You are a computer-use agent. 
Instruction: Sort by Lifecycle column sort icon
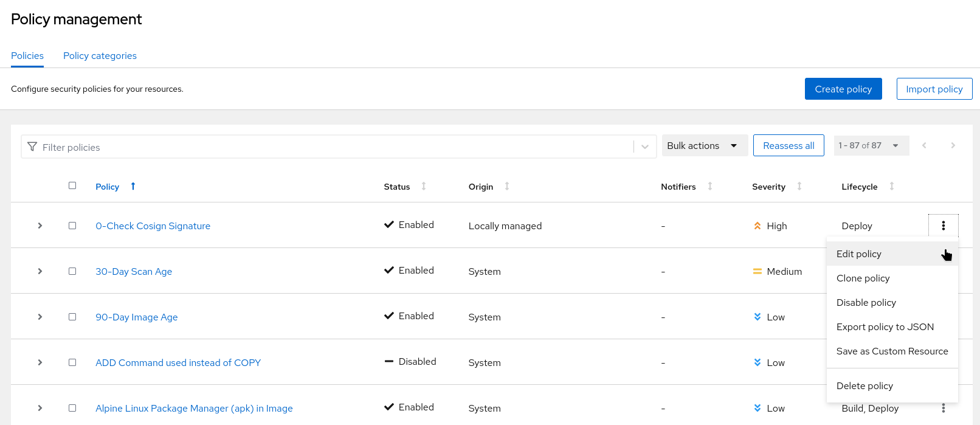[891, 186]
